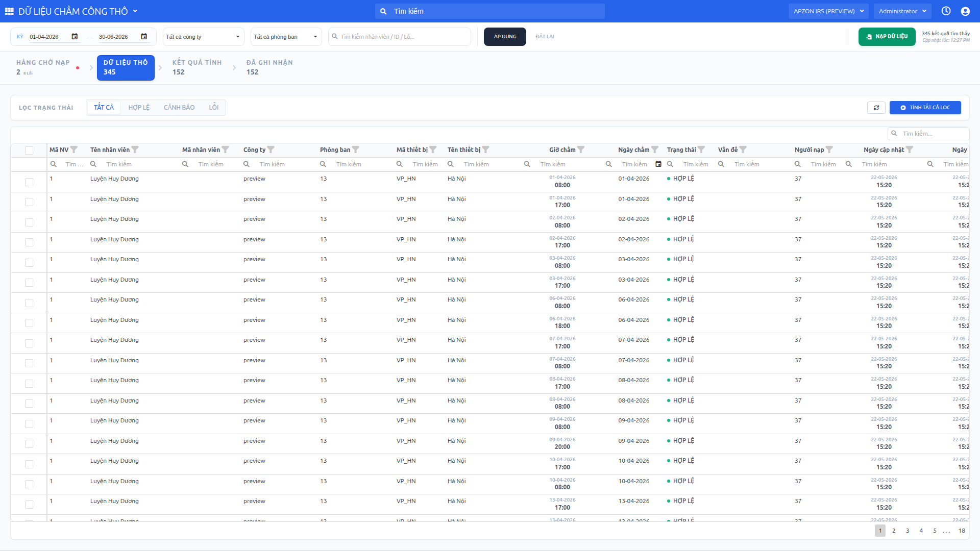
Task: Click the Tên nhân viên filter funnel
Action: [135, 149]
